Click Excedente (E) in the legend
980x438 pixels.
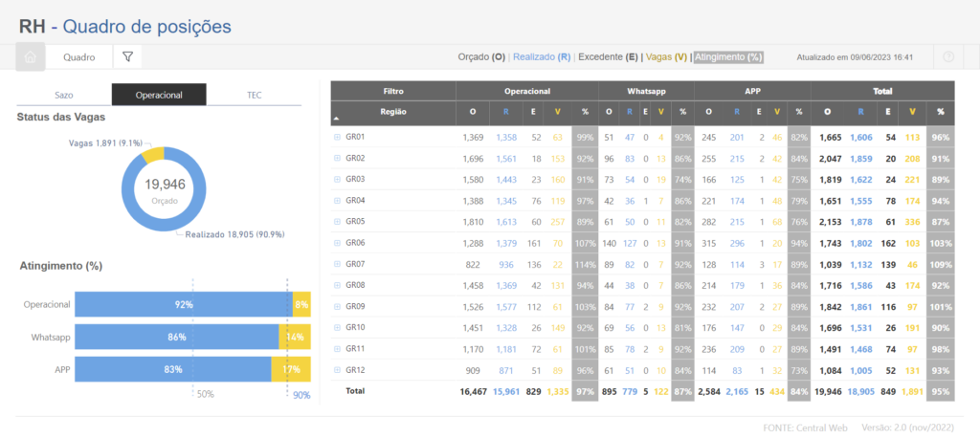(608, 56)
